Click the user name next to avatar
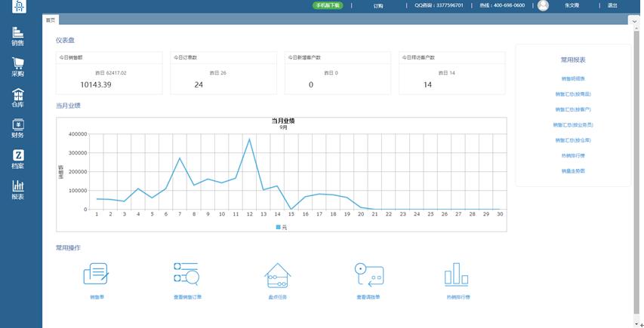 click(x=572, y=5)
